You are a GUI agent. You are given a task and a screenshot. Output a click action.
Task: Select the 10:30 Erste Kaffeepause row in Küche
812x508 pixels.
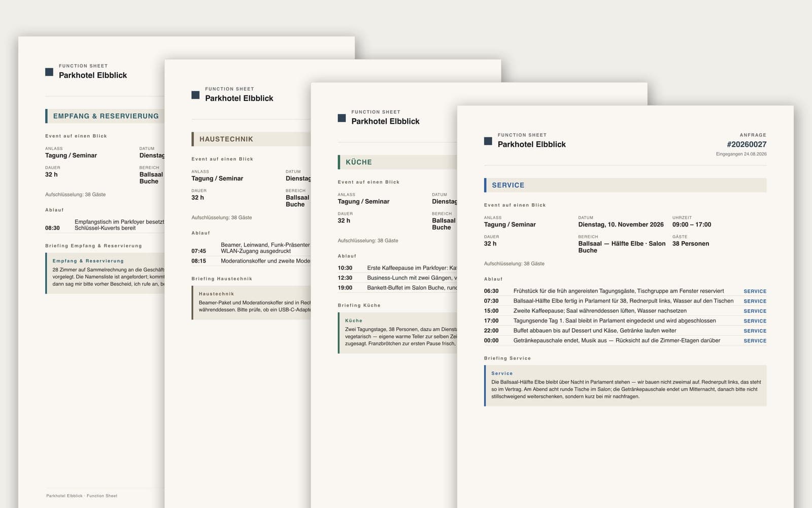point(397,268)
